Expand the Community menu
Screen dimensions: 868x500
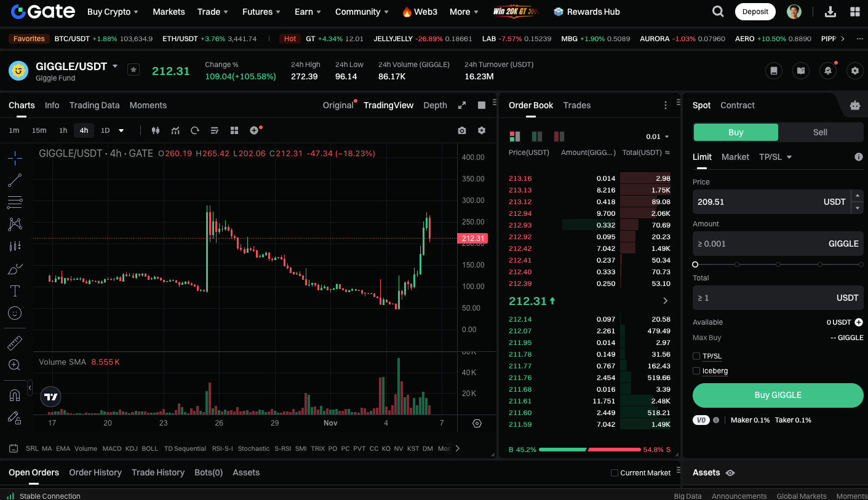pyautogui.click(x=362, y=12)
